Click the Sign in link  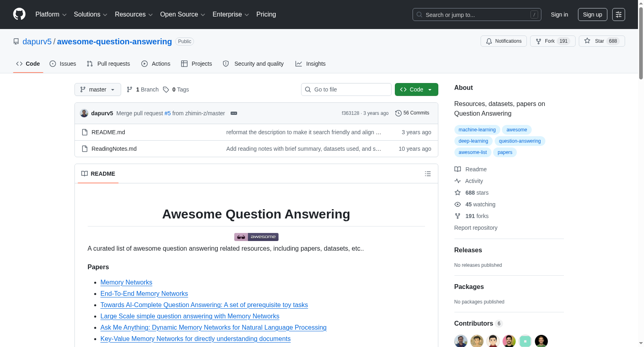tap(559, 15)
